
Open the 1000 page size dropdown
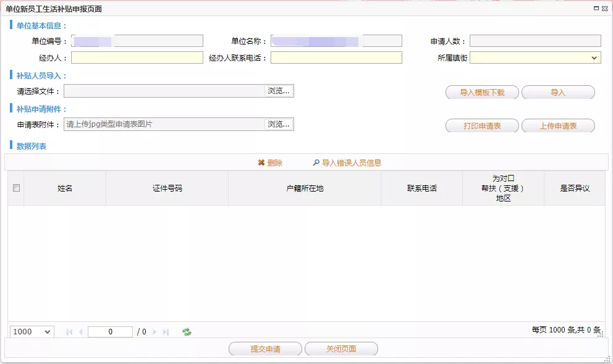pyautogui.click(x=32, y=332)
